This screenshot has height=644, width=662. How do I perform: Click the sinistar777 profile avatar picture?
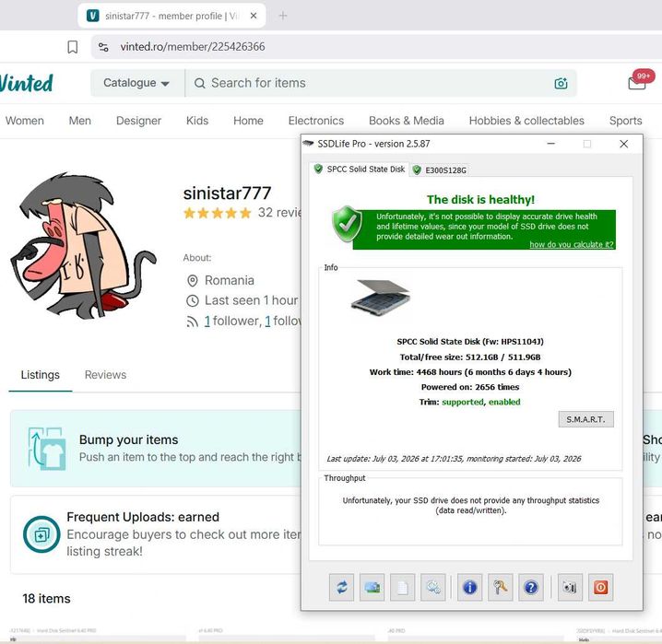point(83,245)
